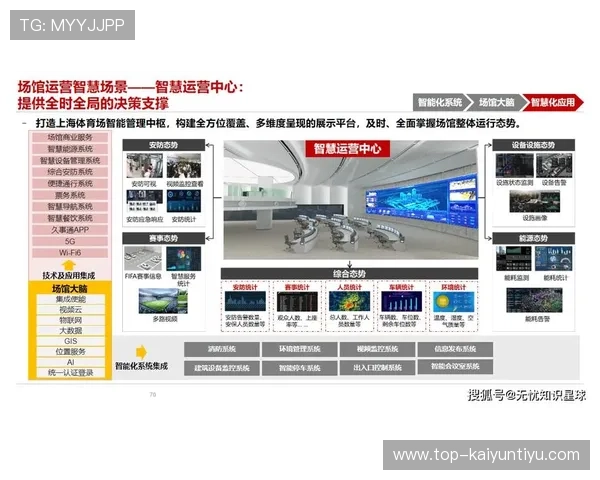
Task: Click the 位置服务 row
Action: coord(71,352)
